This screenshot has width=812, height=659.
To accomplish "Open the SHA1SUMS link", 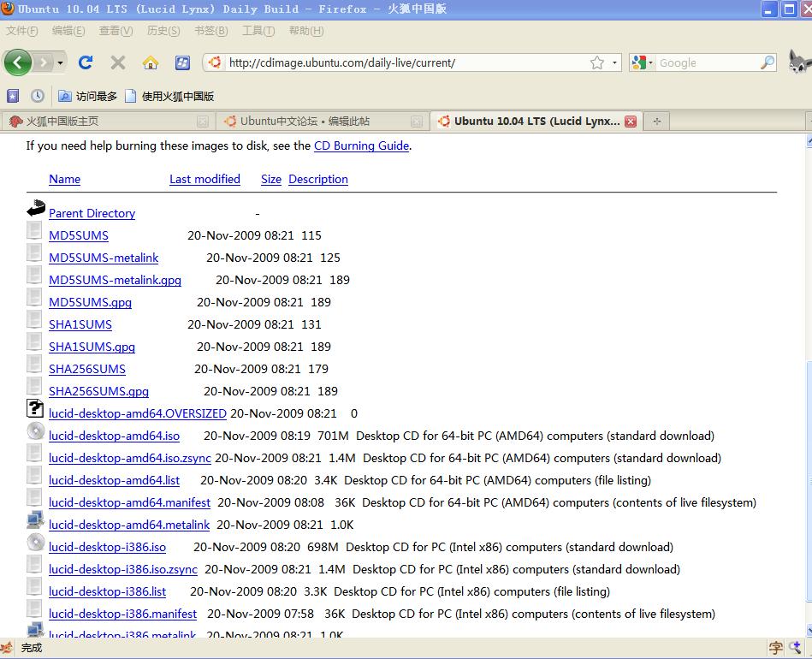I will (80, 325).
